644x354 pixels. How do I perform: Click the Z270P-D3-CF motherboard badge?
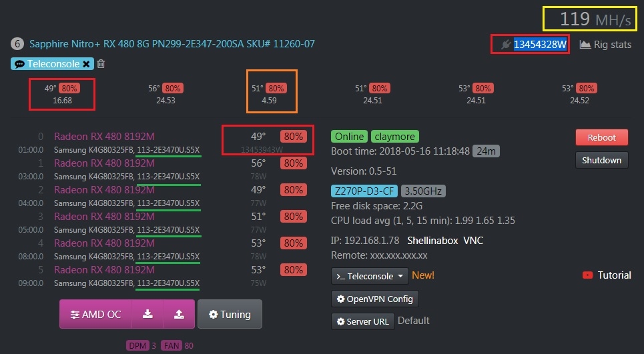click(364, 191)
